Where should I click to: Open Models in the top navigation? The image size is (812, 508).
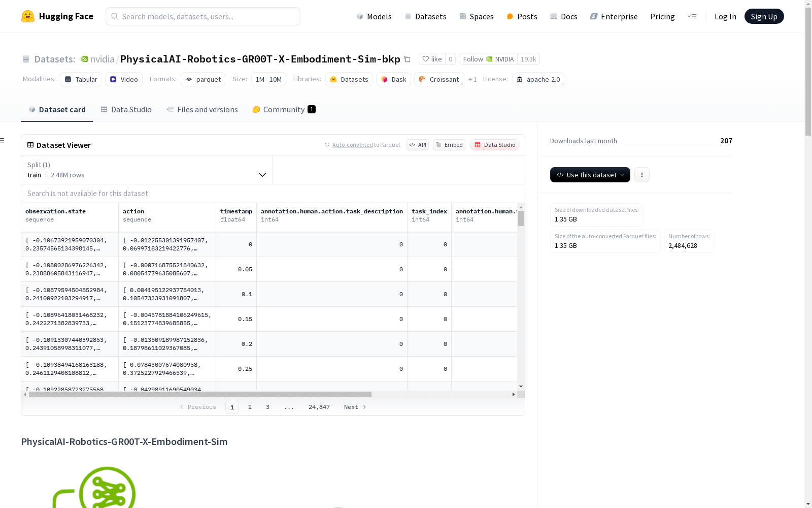(x=374, y=16)
